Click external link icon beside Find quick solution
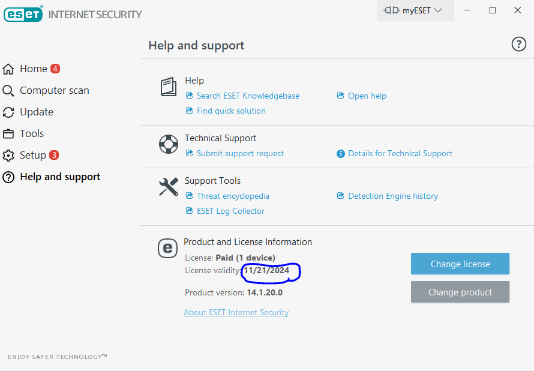The image size is (534, 372). click(x=189, y=110)
